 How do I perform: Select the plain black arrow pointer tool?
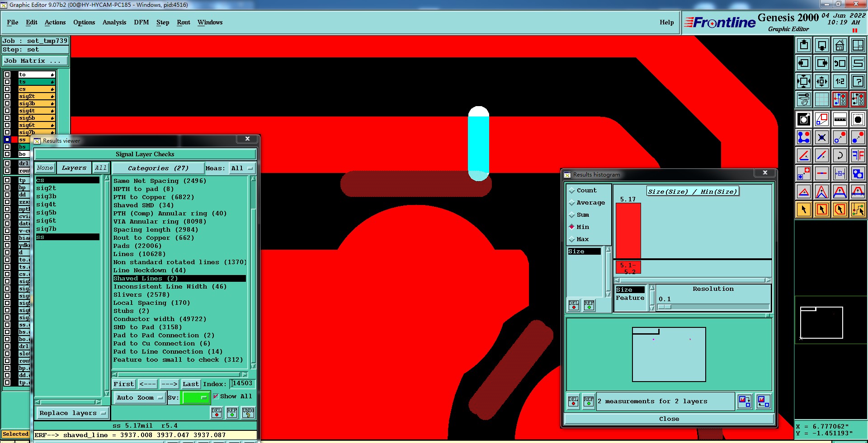click(x=804, y=210)
